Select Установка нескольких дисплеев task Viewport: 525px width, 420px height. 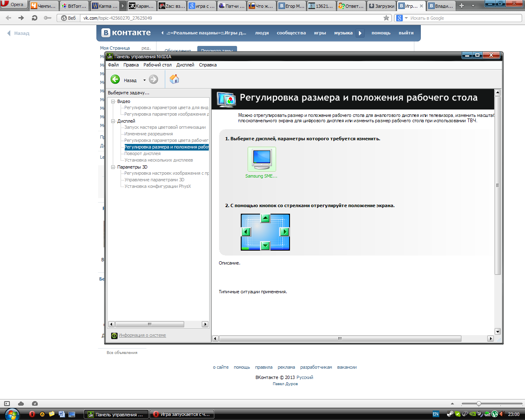coord(158,160)
